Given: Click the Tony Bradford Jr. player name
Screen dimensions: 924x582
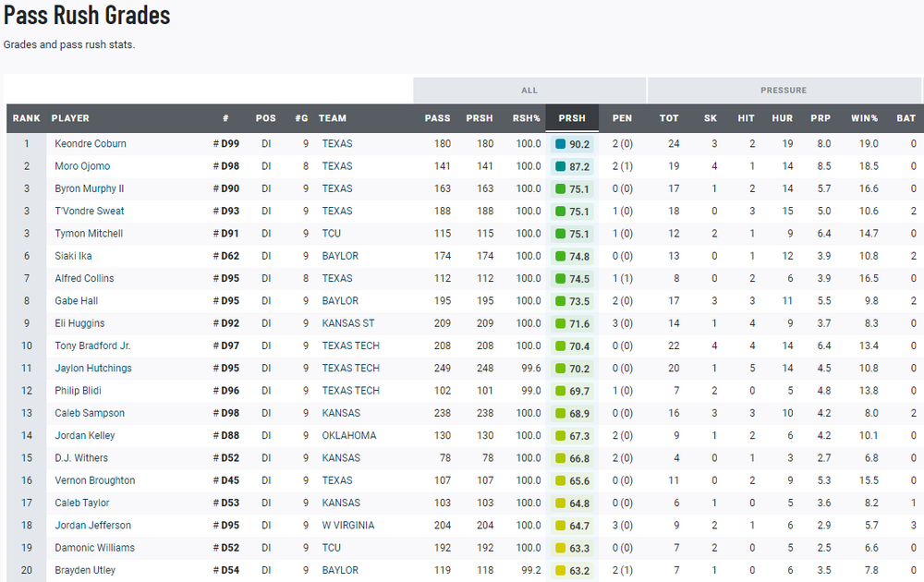Looking at the screenshot, I should (92, 346).
